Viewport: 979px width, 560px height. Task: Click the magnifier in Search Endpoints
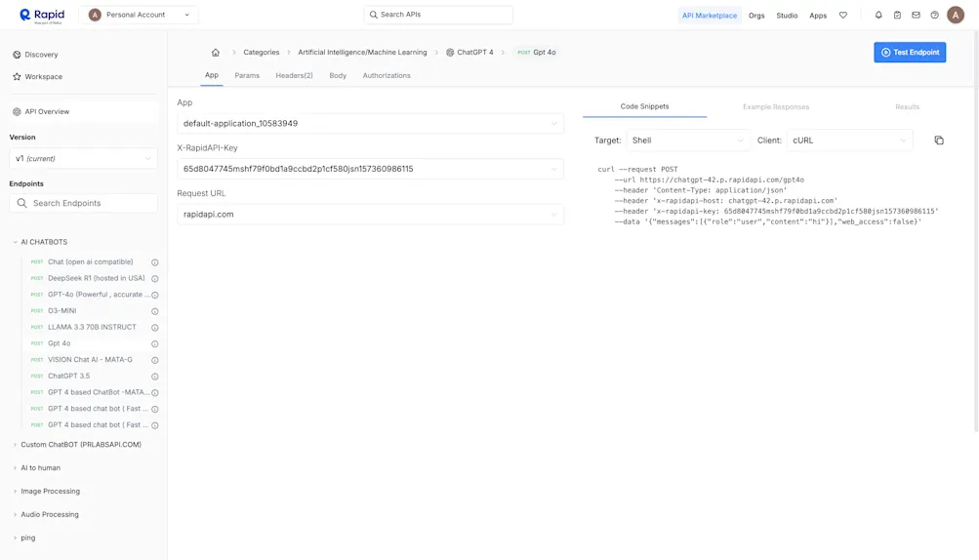(21, 203)
